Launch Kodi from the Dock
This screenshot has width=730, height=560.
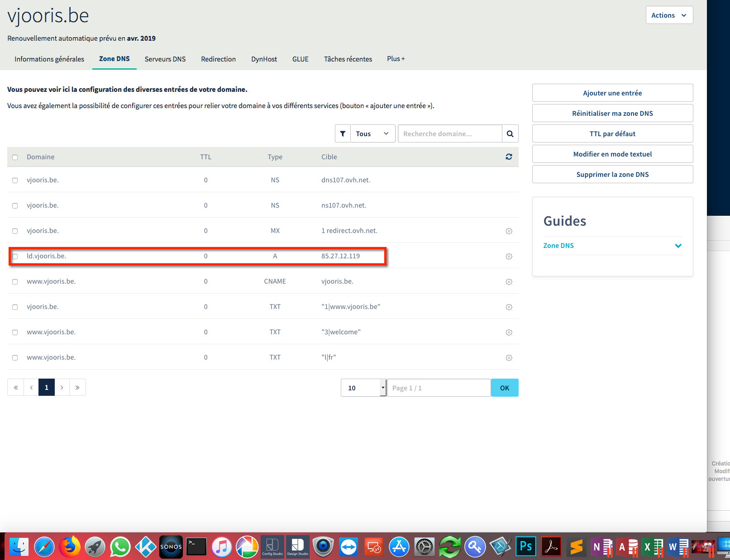coord(146,547)
